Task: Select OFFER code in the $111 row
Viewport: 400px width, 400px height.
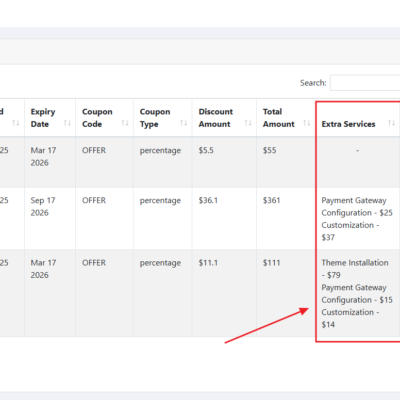Action: tap(94, 263)
